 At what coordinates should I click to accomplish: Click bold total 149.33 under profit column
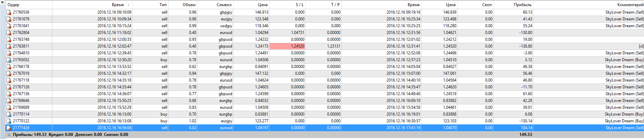tap(526, 135)
